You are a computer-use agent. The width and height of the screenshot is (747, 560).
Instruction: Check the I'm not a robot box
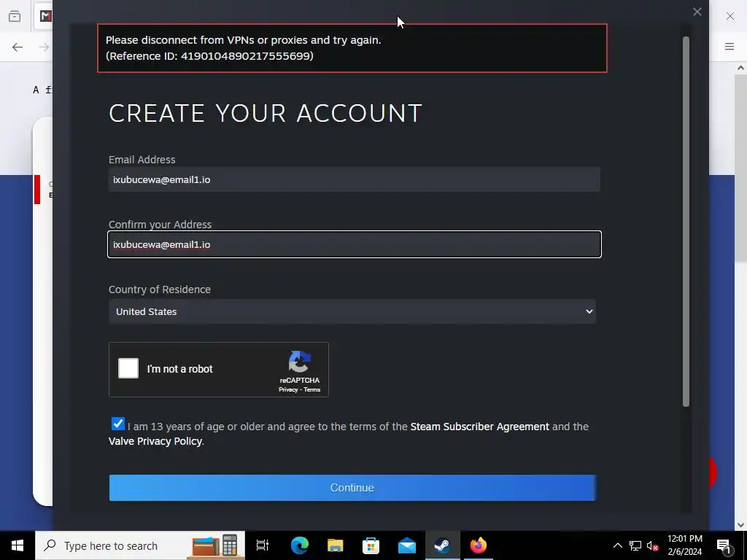pyautogui.click(x=128, y=368)
